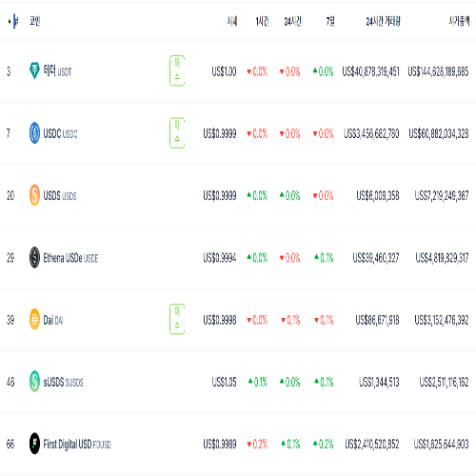
Task: Click the green buy button for USDC
Action: (177, 132)
